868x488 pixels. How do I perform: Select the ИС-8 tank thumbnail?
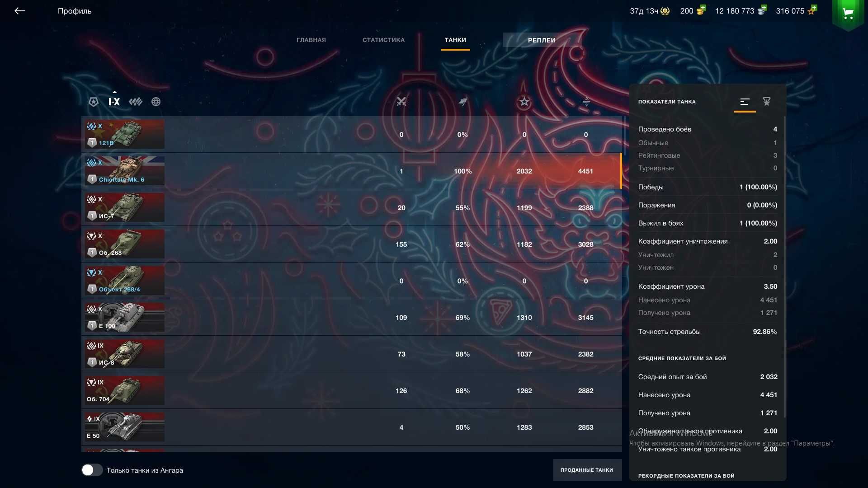point(125,354)
